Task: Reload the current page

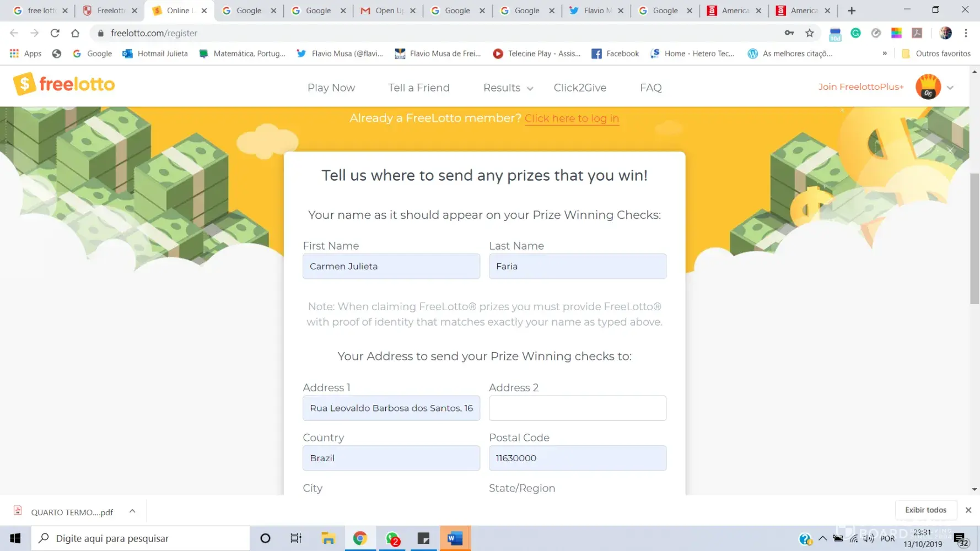Action: (x=55, y=33)
